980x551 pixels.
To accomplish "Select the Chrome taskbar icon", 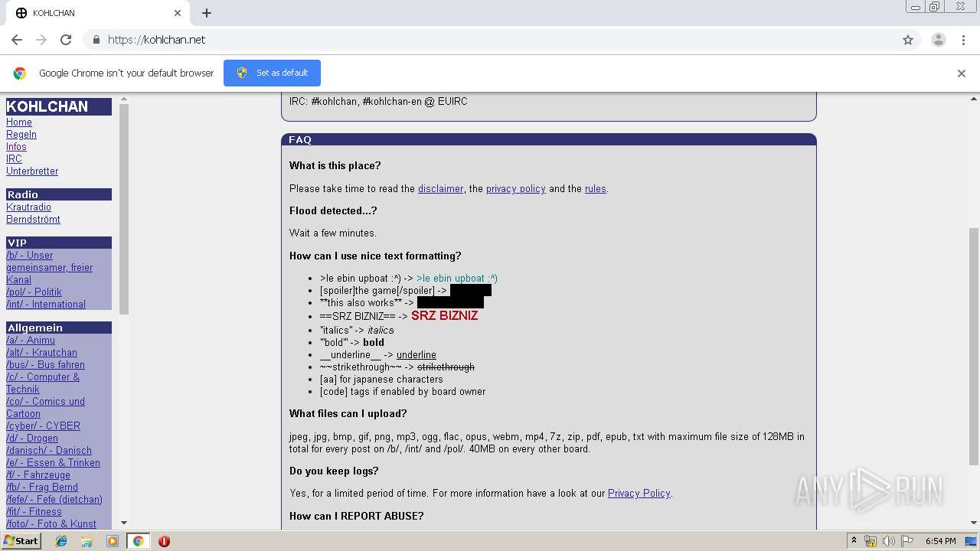I will tap(138, 541).
